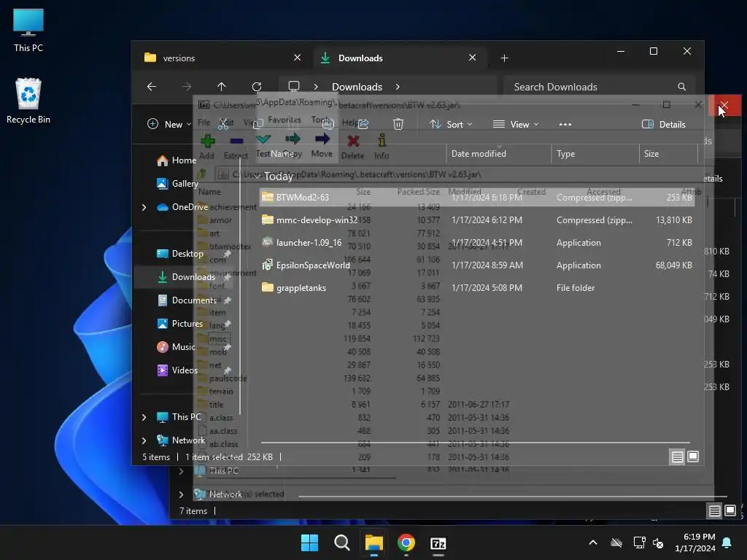Click the Info icon in 7-Zip toolbar

pyautogui.click(x=382, y=141)
